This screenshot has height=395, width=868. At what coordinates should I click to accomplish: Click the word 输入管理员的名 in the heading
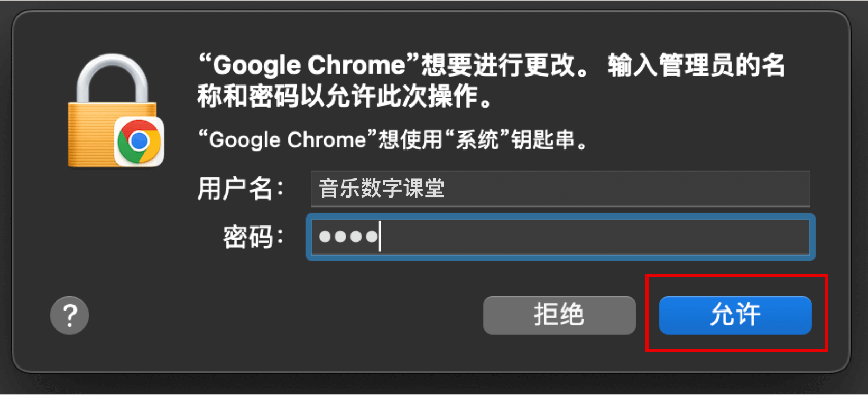pyautogui.click(x=697, y=65)
